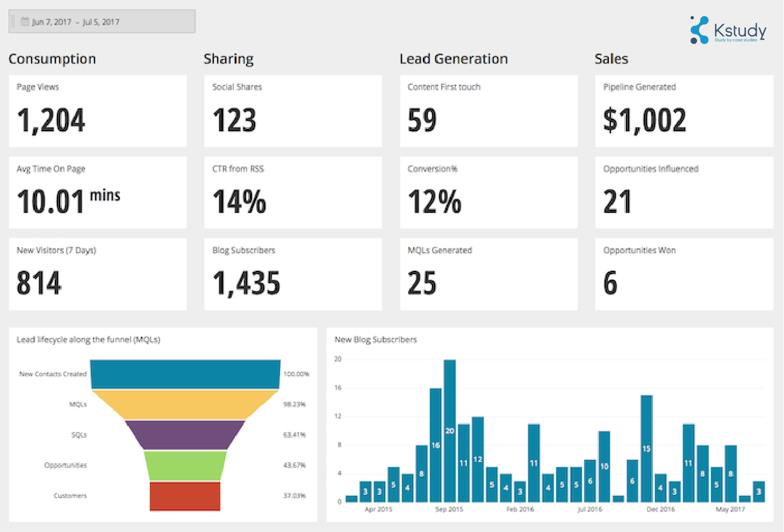784x532 pixels.
Task: Click the Pipeline Generated $1,002 card
Action: coord(684,111)
